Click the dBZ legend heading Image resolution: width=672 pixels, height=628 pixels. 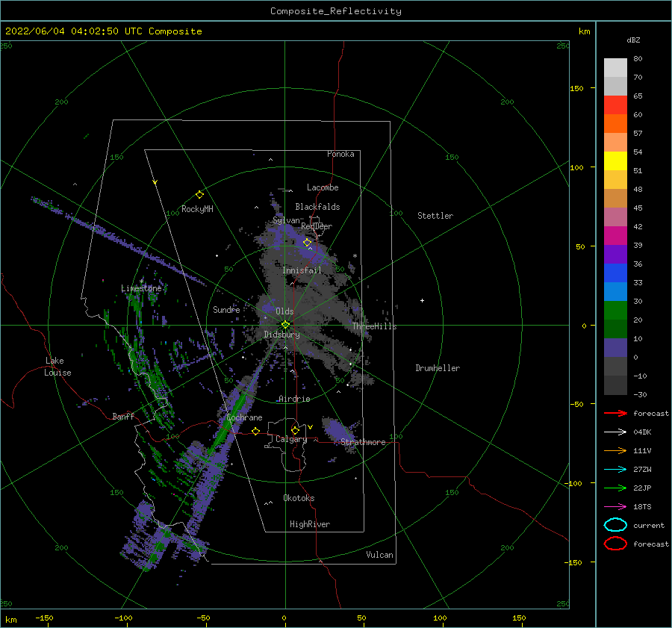click(x=633, y=40)
